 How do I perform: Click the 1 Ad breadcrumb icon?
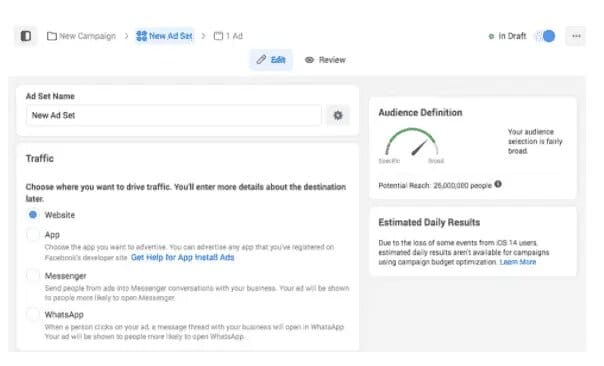(x=218, y=36)
